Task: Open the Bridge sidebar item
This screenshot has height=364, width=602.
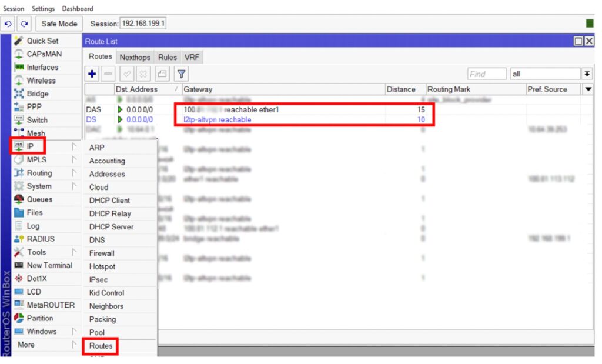Action: [38, 93]
